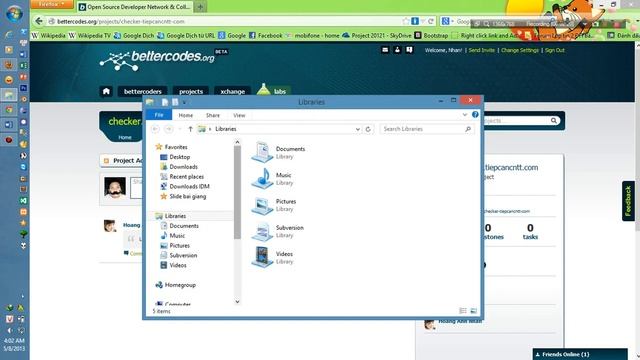Click the Send Invite link
Screen dimensions: 640x360
[x=482, y=50]
